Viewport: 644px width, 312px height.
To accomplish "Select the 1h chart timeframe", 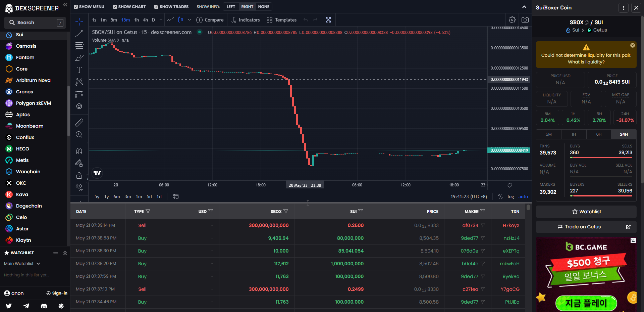I will [137, 20].
